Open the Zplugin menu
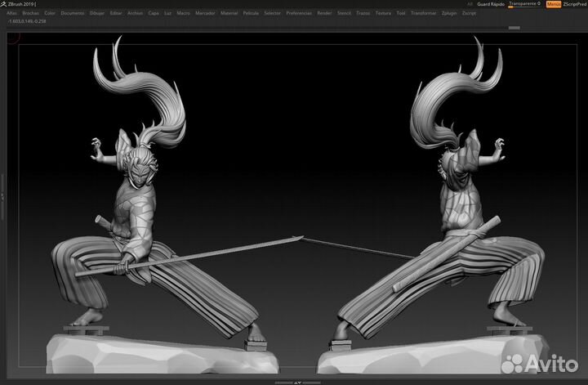Image resolution: width=588 pixels, height=385 pixels. tap(449, 14)
